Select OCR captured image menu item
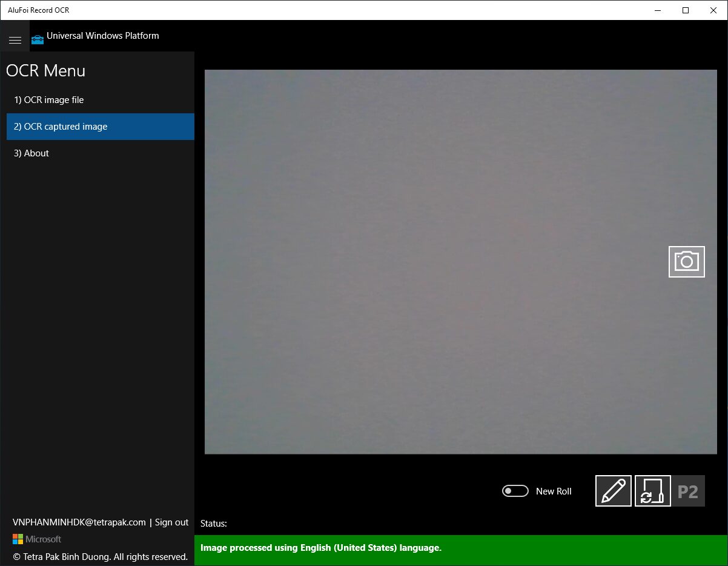 [101, 127]
